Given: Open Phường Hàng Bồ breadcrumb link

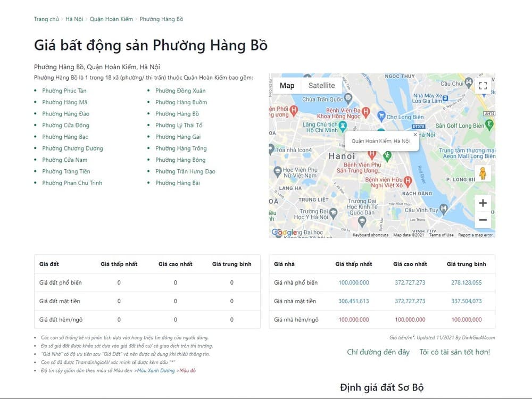Looking at the screenshot, I should pos(162,19).
